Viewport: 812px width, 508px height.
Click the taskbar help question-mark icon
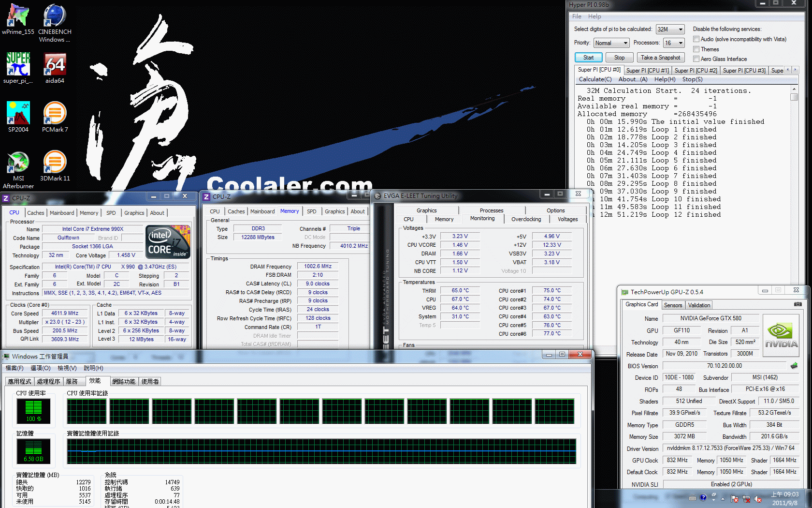[703, 498]
